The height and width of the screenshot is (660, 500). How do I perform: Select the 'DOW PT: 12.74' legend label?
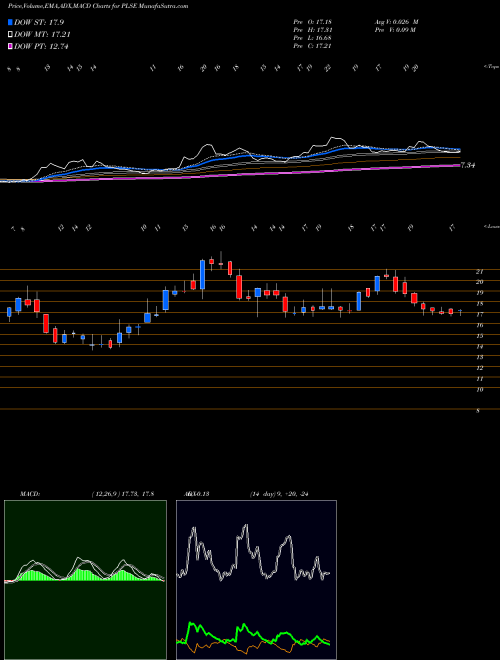coord(41,46)
